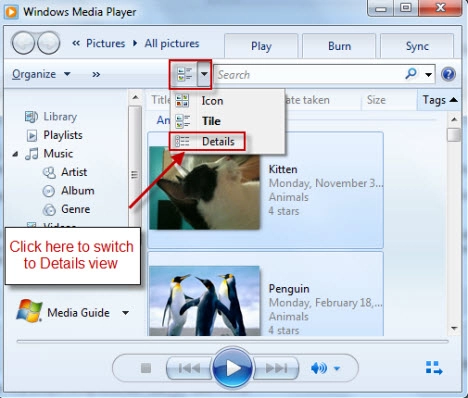Select the Penguin title text
The width and height of the screenshot is (468, 398).
pyautogui.click(x=289, y=289)
